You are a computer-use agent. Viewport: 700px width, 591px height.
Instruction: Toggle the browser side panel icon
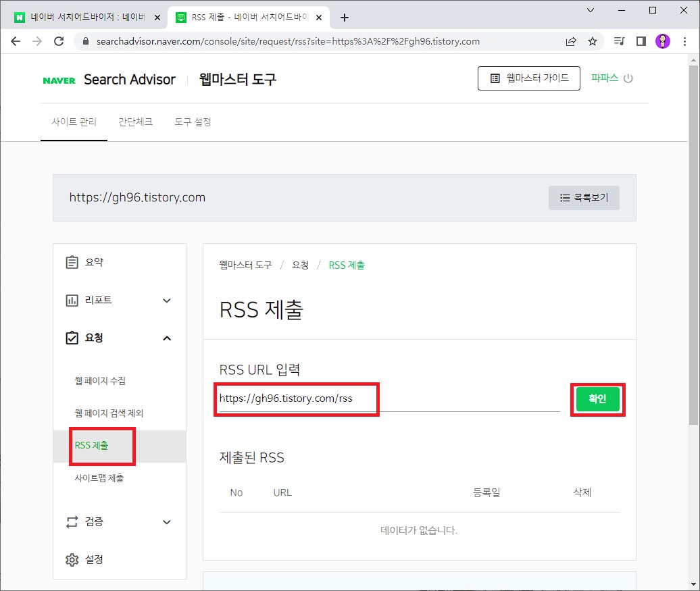[x=641, y=41]
